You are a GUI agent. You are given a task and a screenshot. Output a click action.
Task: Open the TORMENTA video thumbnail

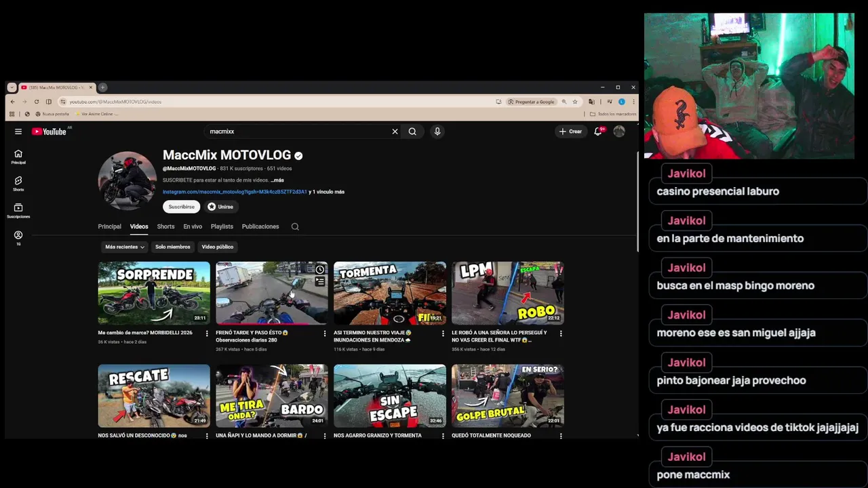pyautogui.click(x=390, y=293)
